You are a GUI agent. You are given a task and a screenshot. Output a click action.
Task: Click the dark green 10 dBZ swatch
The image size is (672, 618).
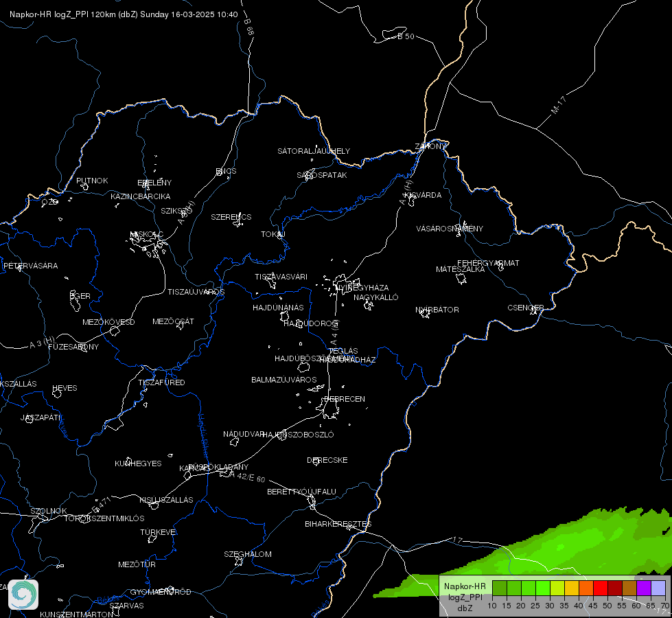(499, 588)
